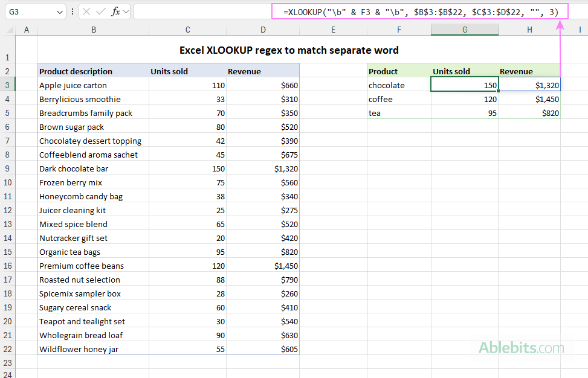Image resolution: width=588 pixels, height=378 pixels.
Task: Select the $1,320 result cell in column H
Action: point(529,85)
